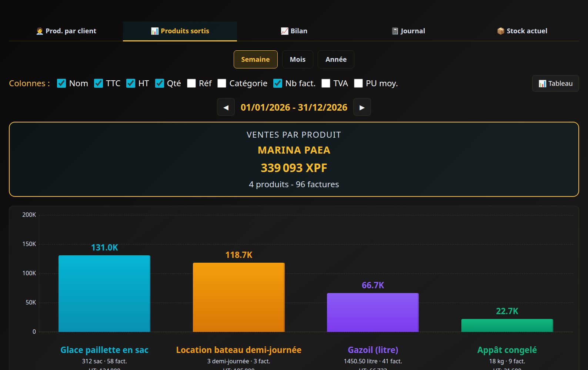Click the trend chart icon on Bilan
The image size is (588, 370).
[x=284, y=31]
